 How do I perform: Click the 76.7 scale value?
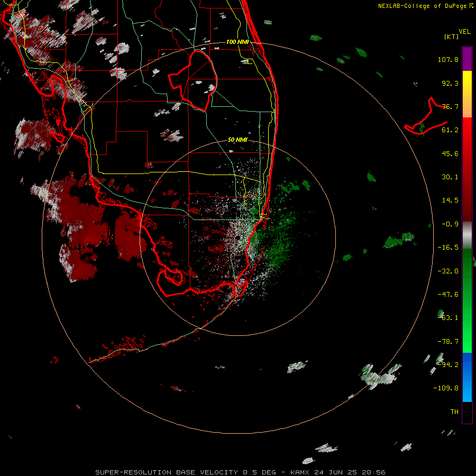(450, 106)
